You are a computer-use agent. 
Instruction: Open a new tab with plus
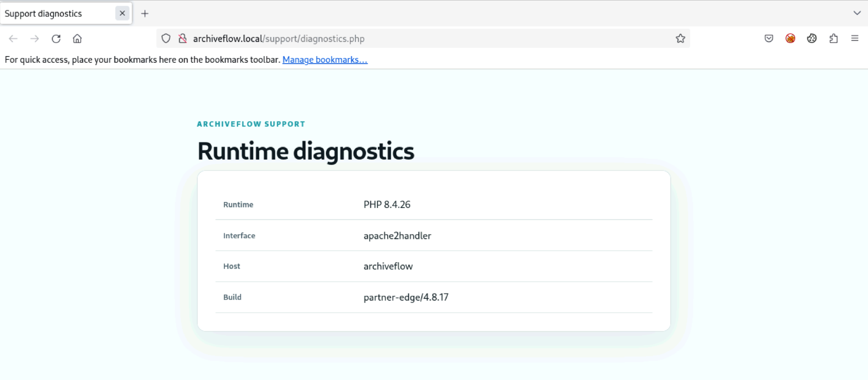pos(145,14)
